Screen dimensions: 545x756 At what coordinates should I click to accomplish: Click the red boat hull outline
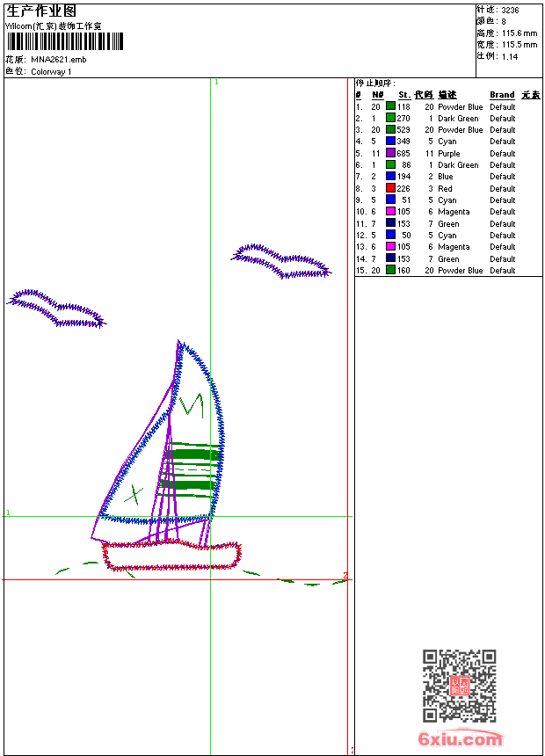tap(171, 569)
